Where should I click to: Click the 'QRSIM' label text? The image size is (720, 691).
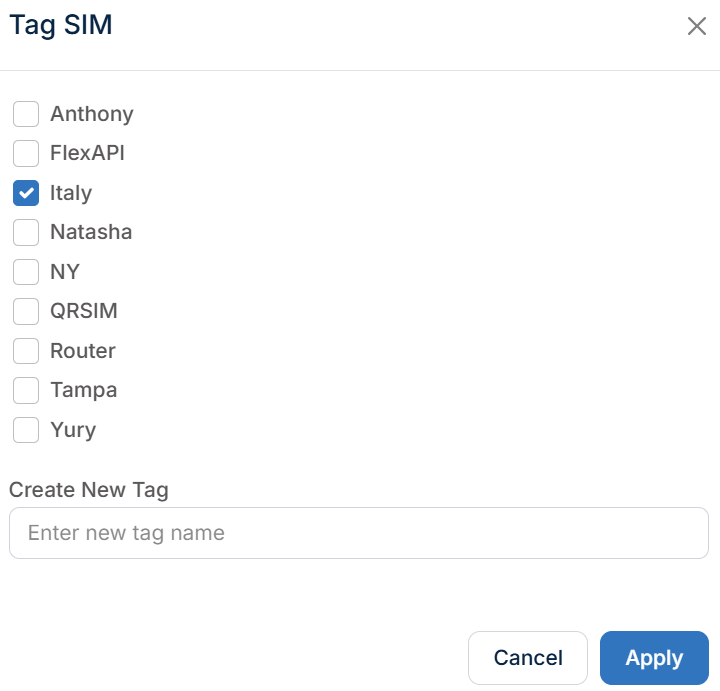(84, 311)
